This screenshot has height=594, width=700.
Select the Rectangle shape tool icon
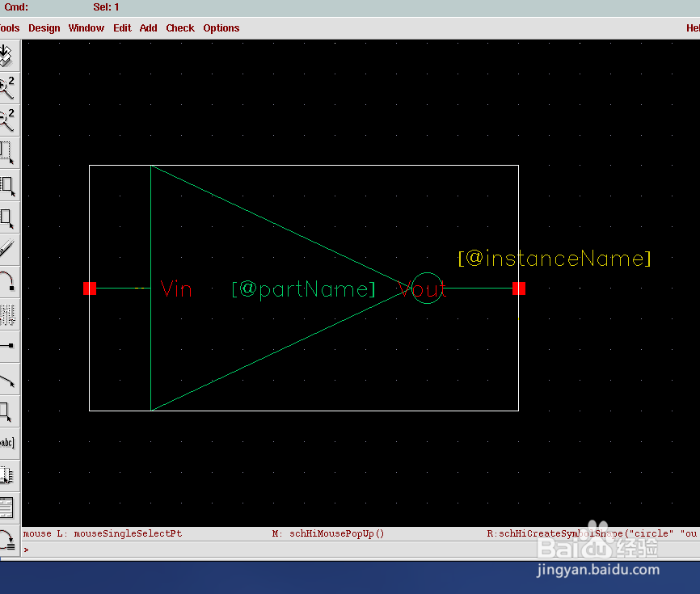point(8,411)
